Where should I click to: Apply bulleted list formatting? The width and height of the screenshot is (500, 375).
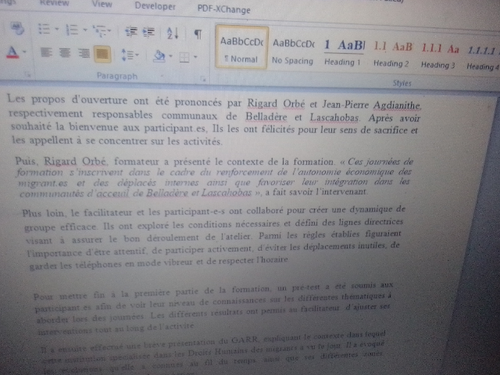pyautogui.click(x=44, y=29)
